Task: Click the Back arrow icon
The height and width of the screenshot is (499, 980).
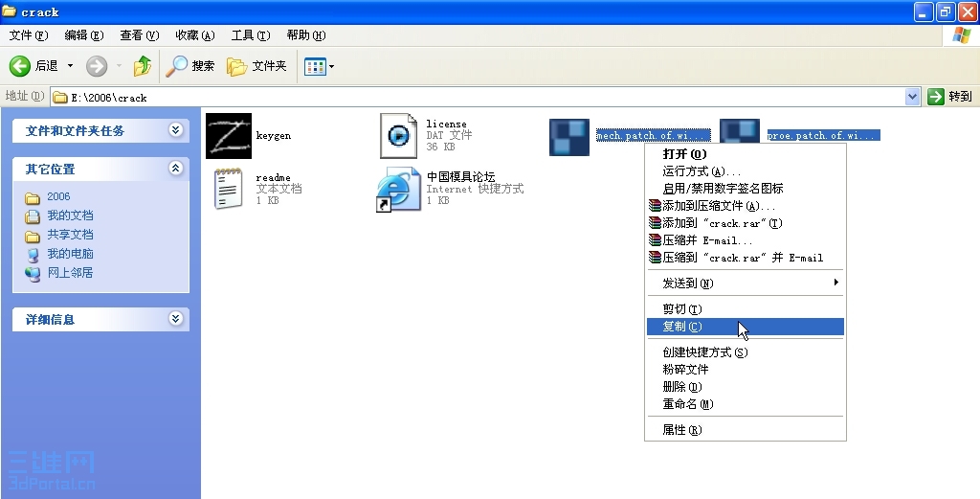Action: (20, 66)
